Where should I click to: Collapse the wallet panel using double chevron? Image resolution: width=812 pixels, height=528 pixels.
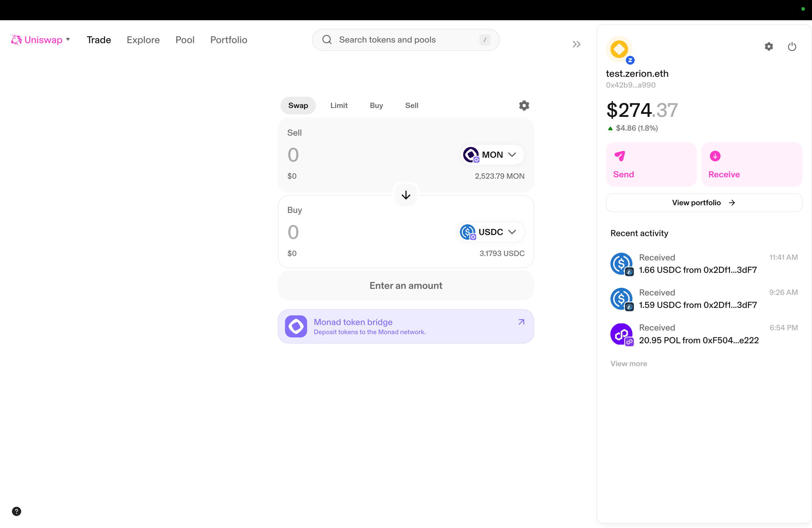click(x=576, y=44)
